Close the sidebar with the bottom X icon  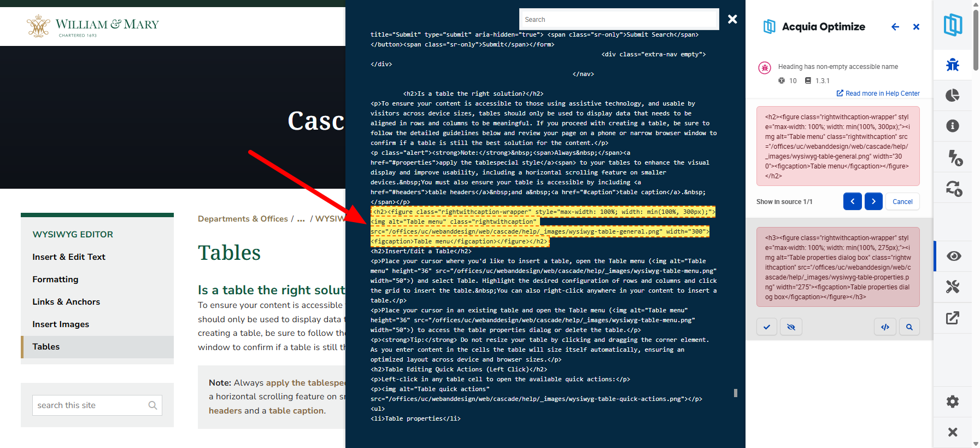coord(953,432)
